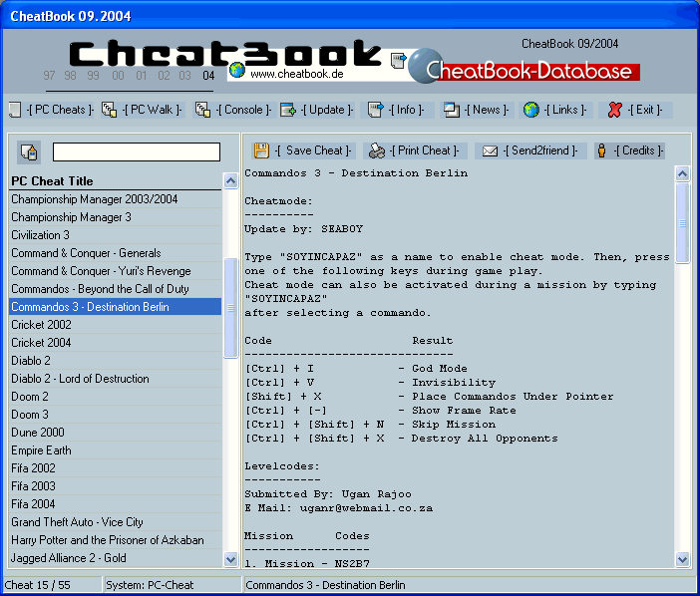Screen dimensions: 700x596
Task: Open the Update label
Action: 327,110
